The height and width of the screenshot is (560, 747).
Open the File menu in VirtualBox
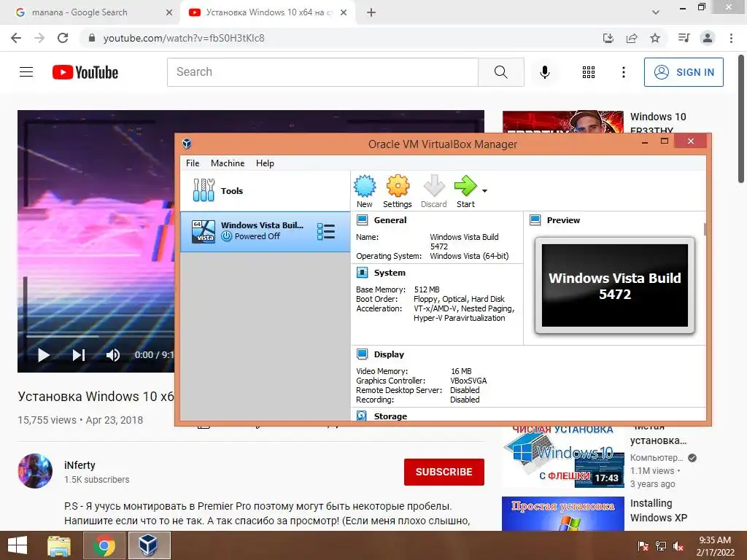click(193, 163)
